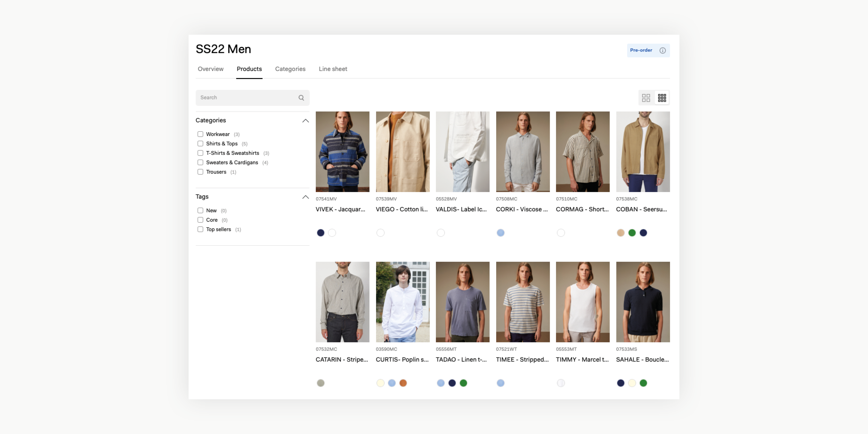
Task: Open VIVEK blue jacquard jacket image
Action: click(x=342, y=152)
